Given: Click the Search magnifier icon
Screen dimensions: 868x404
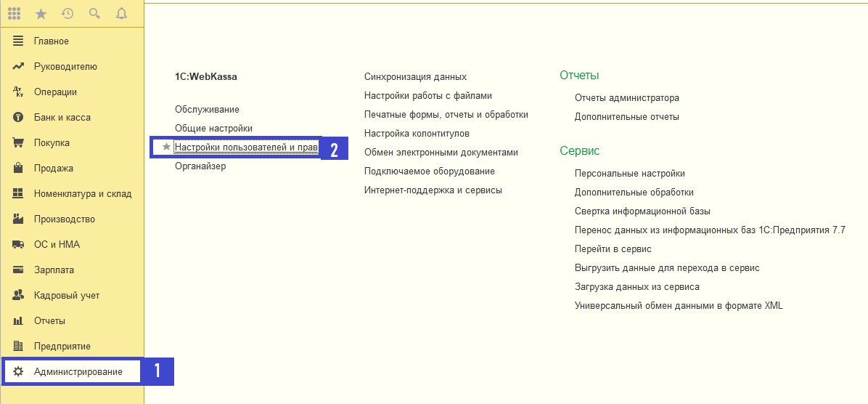Looking at the screenshot, I should click(94, 14).
